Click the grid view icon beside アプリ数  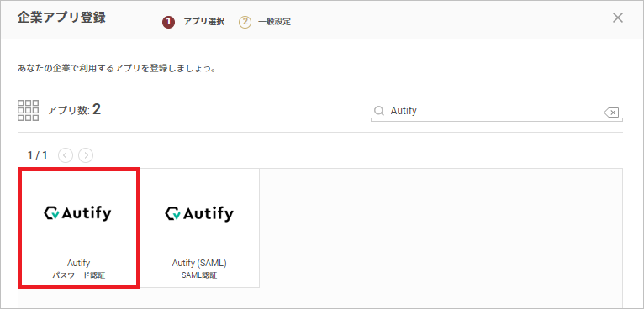[x=29, y=110]
